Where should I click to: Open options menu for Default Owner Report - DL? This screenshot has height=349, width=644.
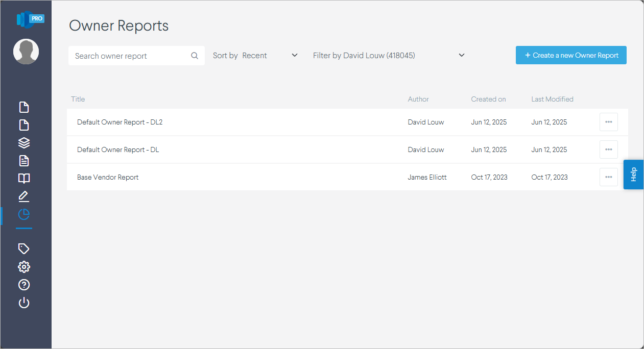[608, 149]
